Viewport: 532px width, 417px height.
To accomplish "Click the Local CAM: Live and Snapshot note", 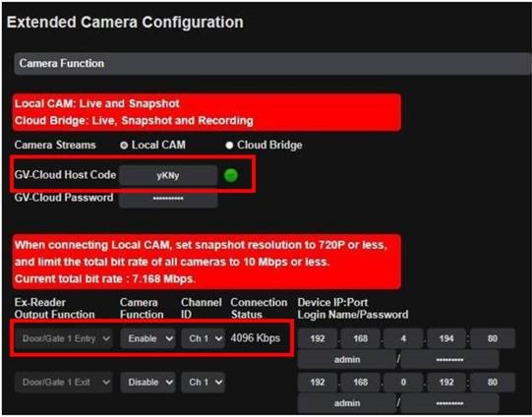I will (x=97, y=103).
